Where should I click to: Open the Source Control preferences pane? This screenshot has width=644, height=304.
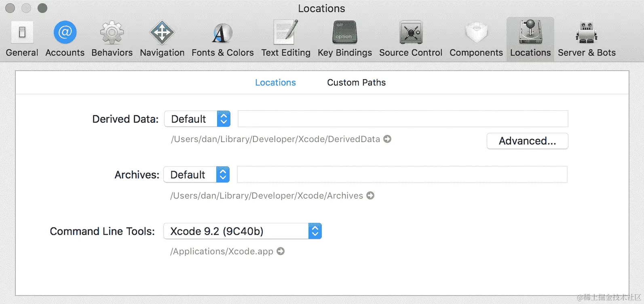click(x=411, y=39)
